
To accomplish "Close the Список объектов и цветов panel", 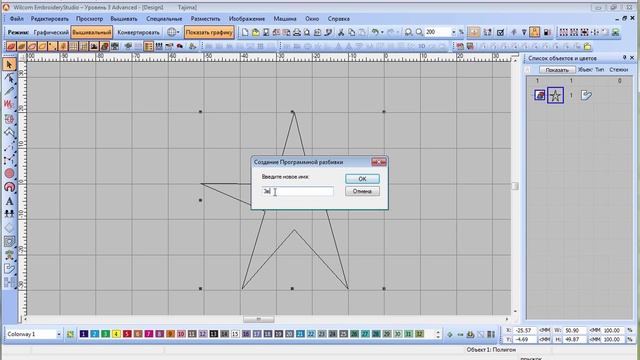I will click(632, 58).
